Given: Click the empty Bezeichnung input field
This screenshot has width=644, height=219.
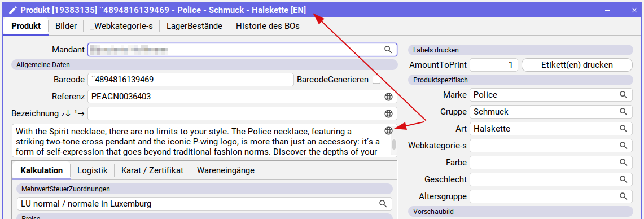Looking at the screenshot, I should coord(242,114).
